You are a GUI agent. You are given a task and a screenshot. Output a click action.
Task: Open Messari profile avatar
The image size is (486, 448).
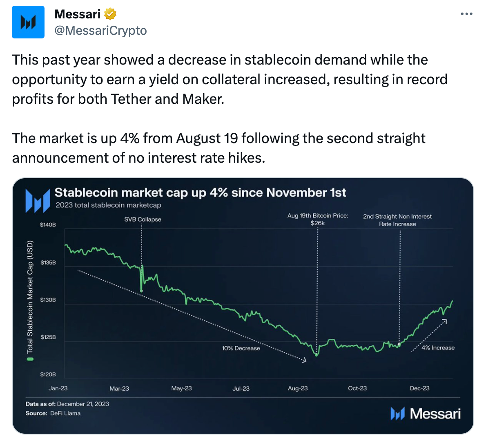click(28, 22)
